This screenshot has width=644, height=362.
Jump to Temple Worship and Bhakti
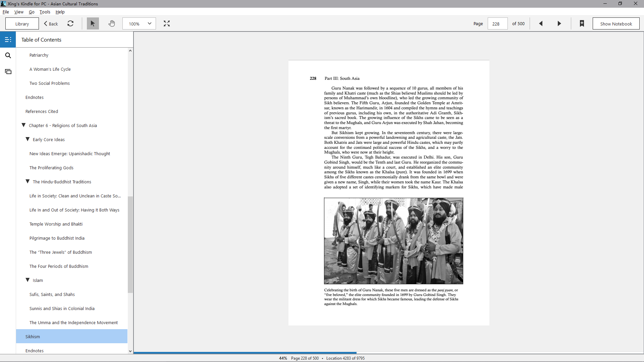[56, 224]
